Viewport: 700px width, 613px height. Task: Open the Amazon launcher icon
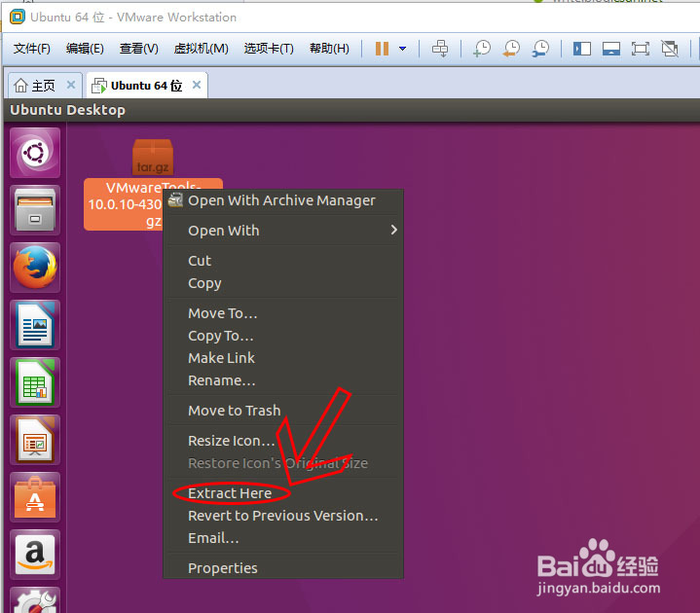pos(35,555)
